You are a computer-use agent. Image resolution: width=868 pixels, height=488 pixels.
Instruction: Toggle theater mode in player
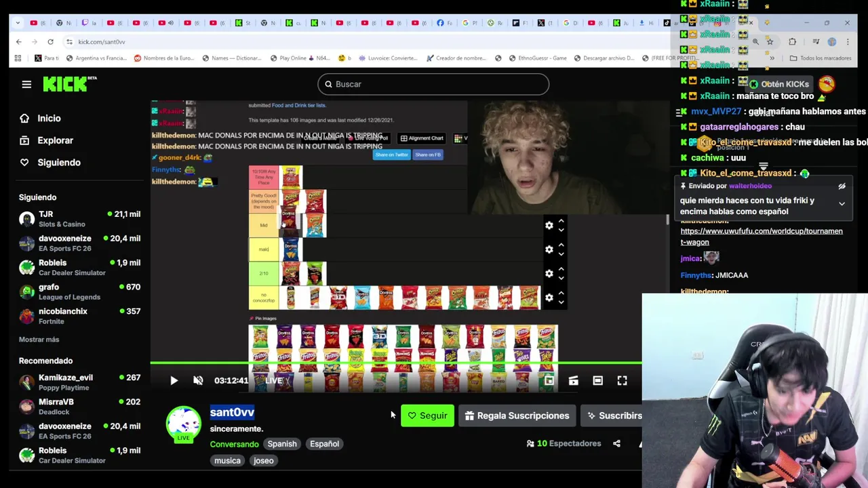[598, 381]
